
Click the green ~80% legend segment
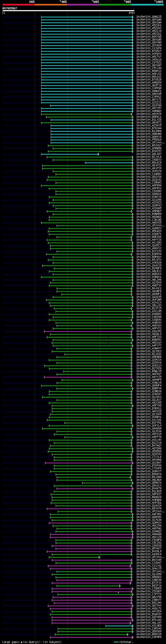(x=115, y=4)
